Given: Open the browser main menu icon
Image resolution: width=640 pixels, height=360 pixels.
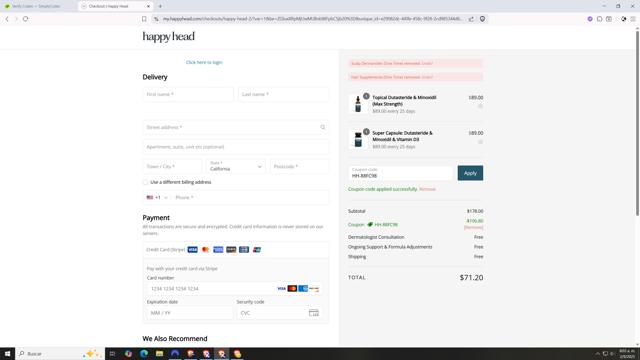Looking at the screenshot, I should pyautogui.click(x=633, y=19).
